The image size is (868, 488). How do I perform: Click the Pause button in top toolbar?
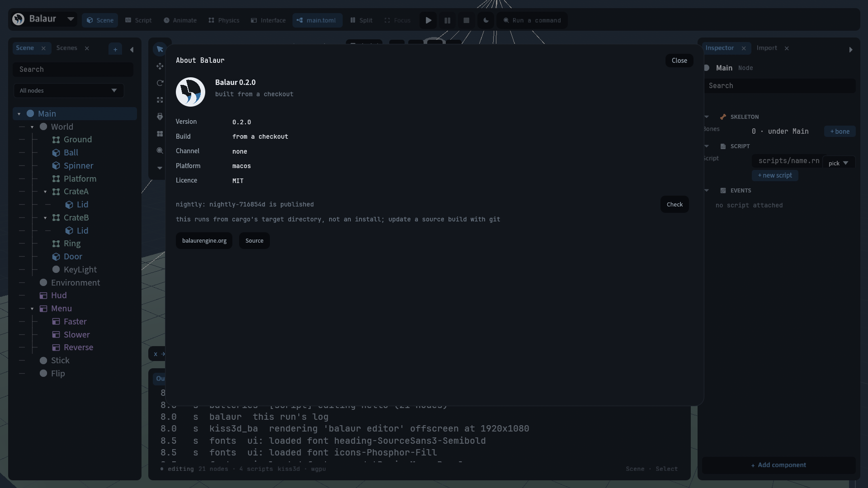tap(447, 20)
